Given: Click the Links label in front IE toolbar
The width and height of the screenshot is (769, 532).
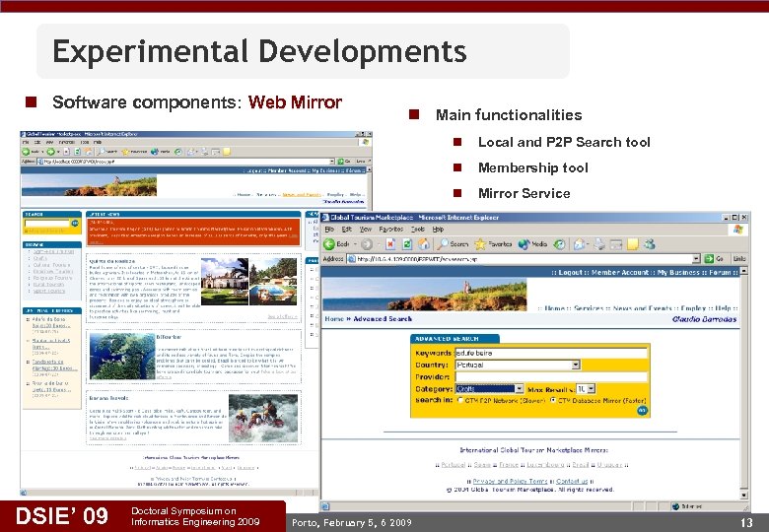Looking at the screenshot, I should pyautogui.click(x=739, y=259).
